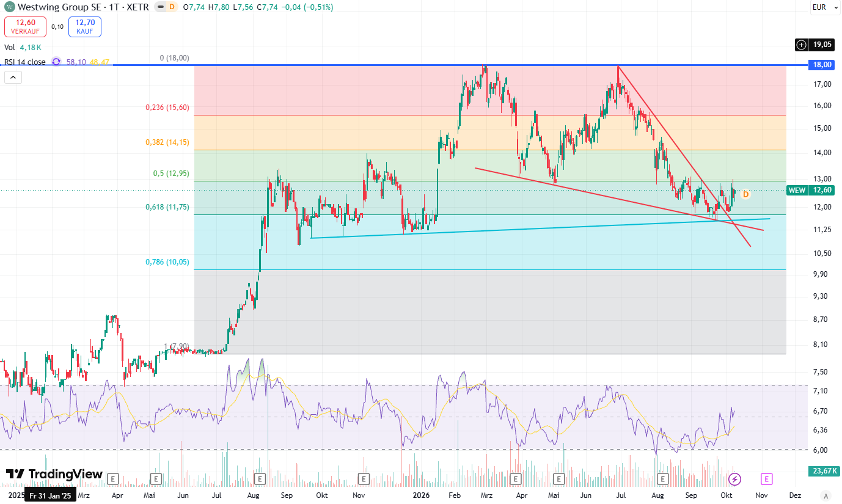Click the dash status icon beside XETR
Image resolution: width=842 pixels, height=504 pixels.
click(160, 7)
